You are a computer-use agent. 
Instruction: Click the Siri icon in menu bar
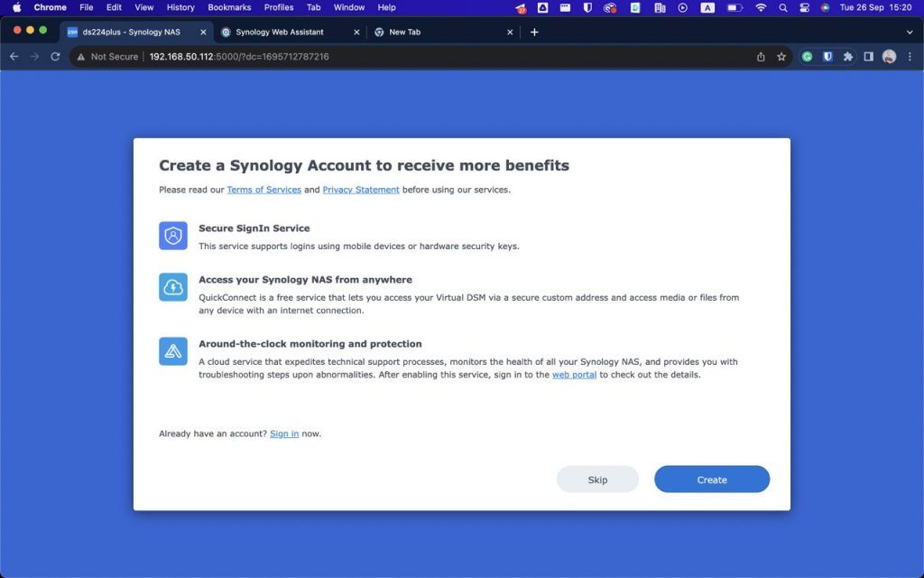click(825, 7)
